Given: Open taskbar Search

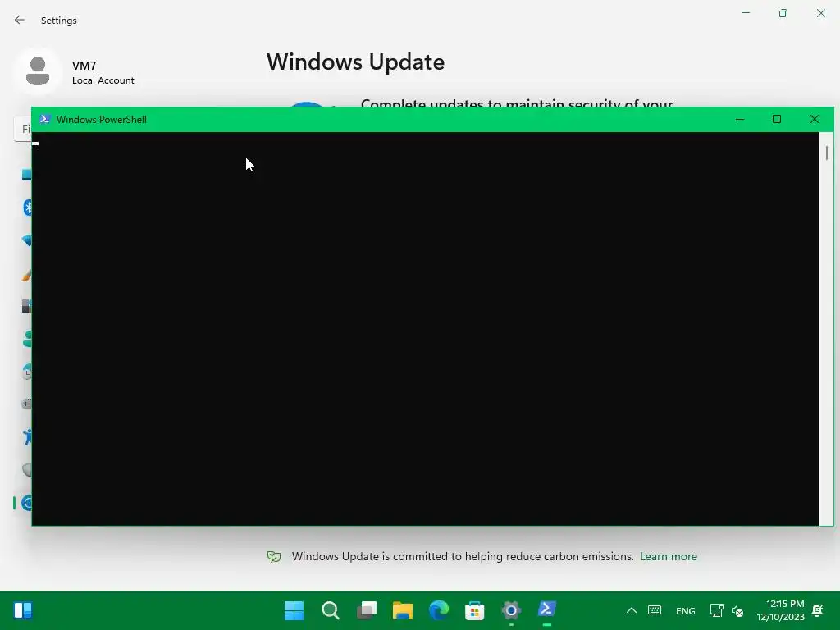Looking at the screenshot, I should pyautogui.click(x=330, y=610).
